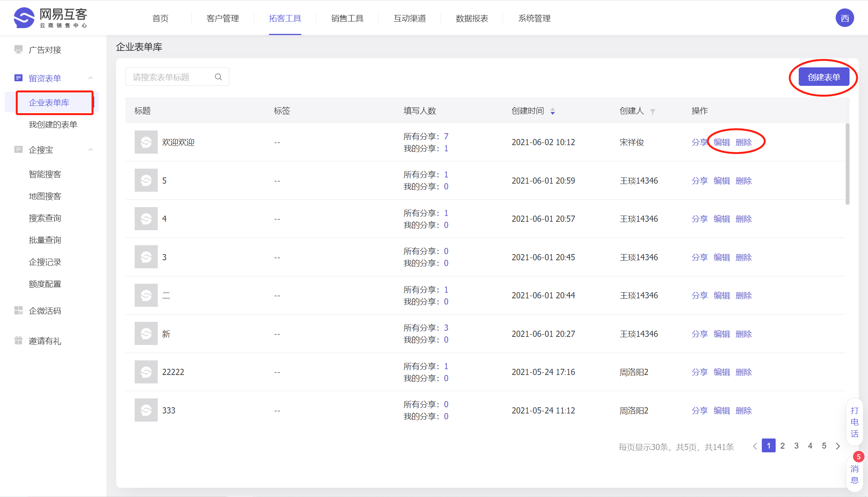
Task: Share the form titled 22222
Action: click(x=699, y=372)
